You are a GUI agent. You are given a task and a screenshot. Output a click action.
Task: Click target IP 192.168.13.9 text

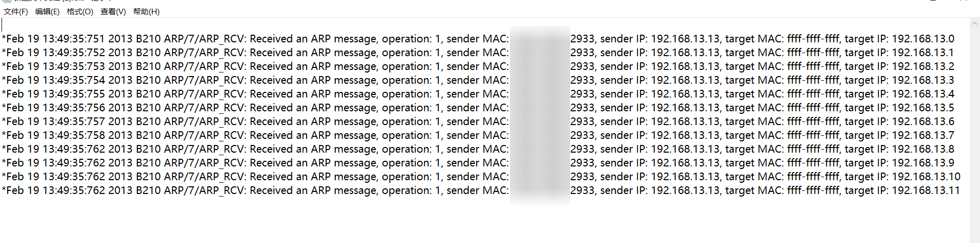(x=922, y=163)
